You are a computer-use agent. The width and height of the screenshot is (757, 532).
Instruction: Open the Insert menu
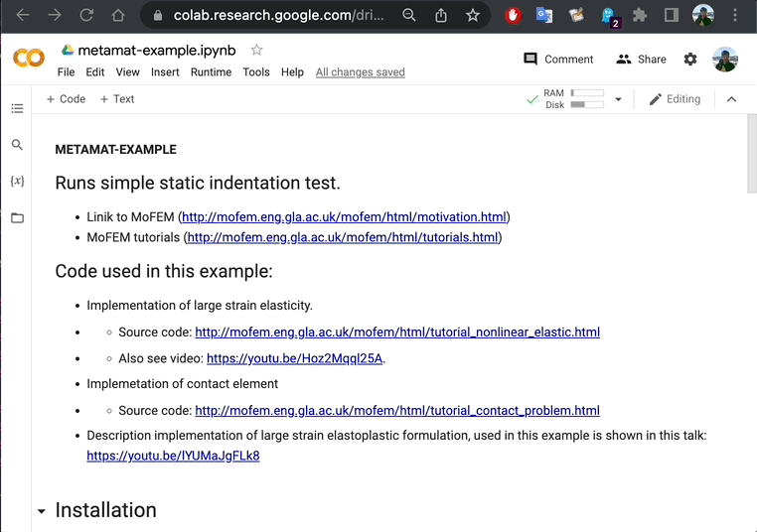[x=165, y=72]
